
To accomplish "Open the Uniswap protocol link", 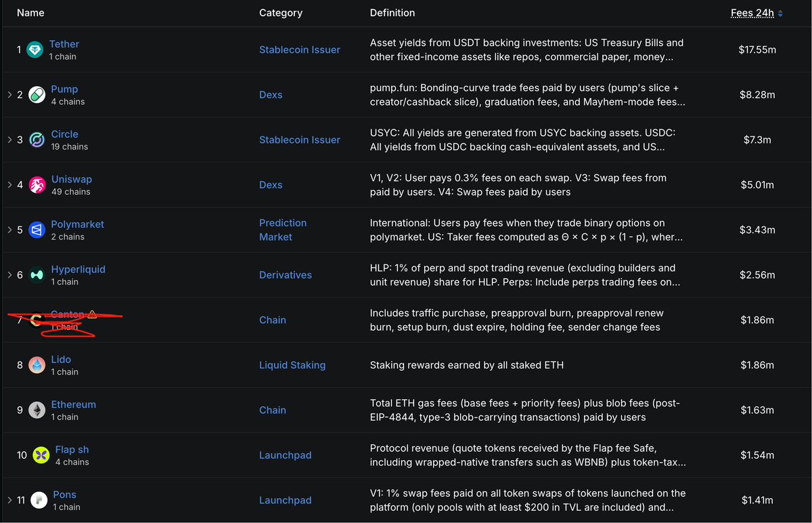I will [x=72, y=179].
